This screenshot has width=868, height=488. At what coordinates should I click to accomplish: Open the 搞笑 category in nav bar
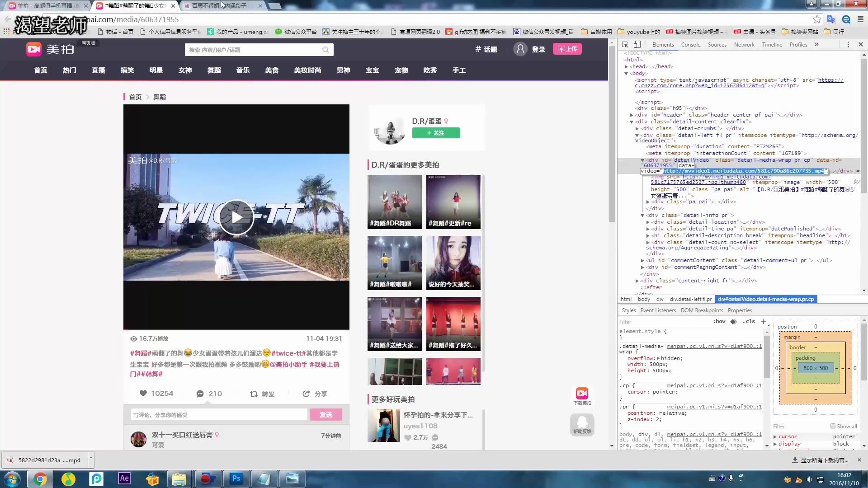(x=127, y=70)
